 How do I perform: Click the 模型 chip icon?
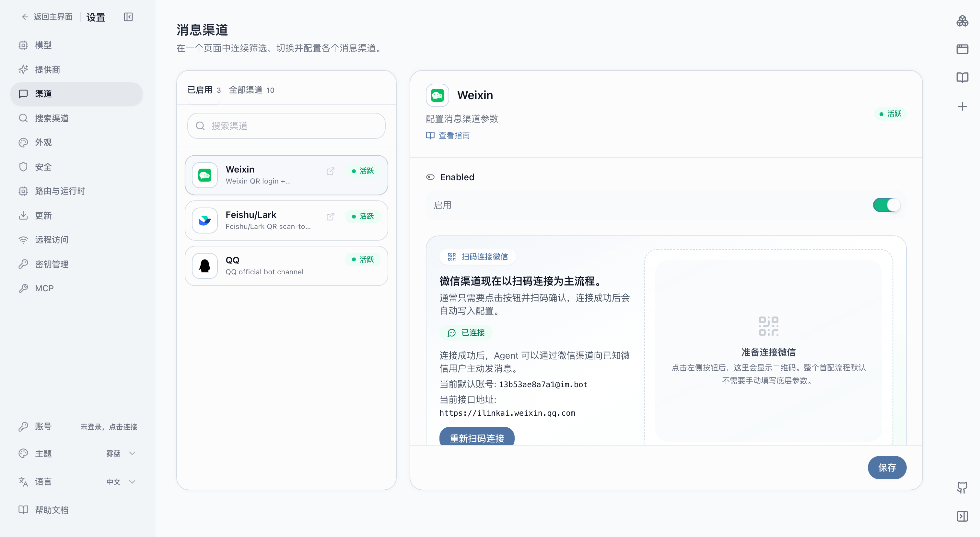pos(23,45)
